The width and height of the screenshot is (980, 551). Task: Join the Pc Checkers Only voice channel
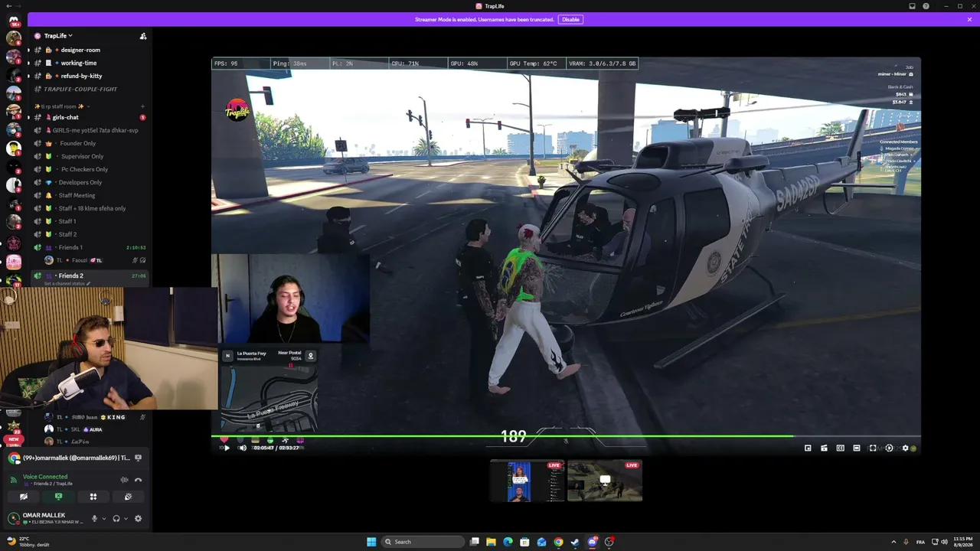coord(90,169)
